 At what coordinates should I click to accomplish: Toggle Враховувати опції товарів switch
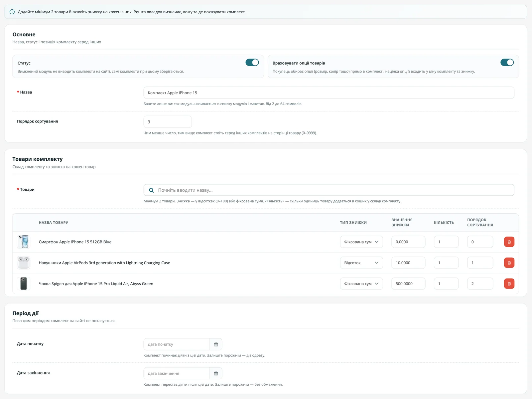coord(507,63)
